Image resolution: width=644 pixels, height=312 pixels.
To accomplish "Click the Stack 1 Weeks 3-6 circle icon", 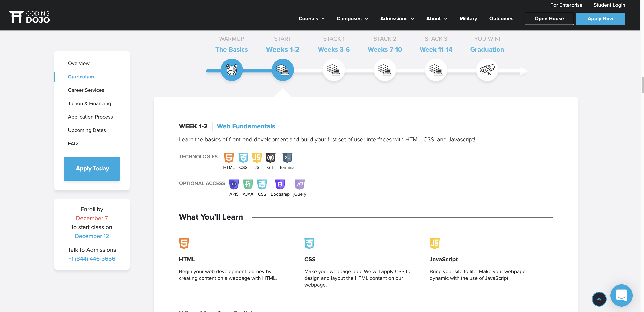I will 334,70.
